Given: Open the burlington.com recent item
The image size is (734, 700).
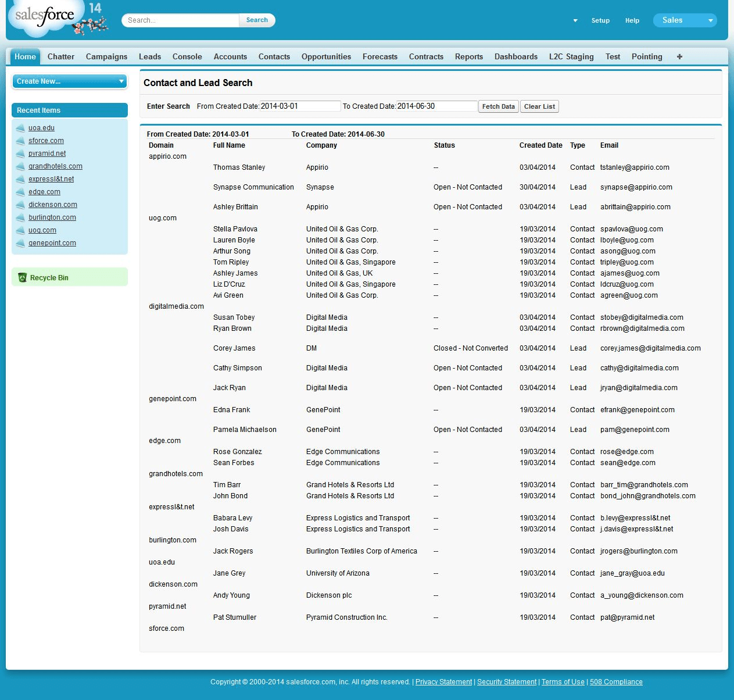Looking at the screenshot, I should (x=52, y=217).
